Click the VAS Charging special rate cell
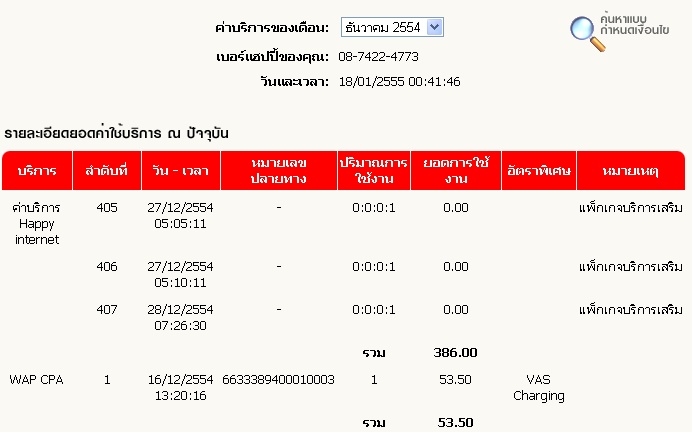This screenshot has height=432, width=692. pyautogui.click(x=539, y=387)
